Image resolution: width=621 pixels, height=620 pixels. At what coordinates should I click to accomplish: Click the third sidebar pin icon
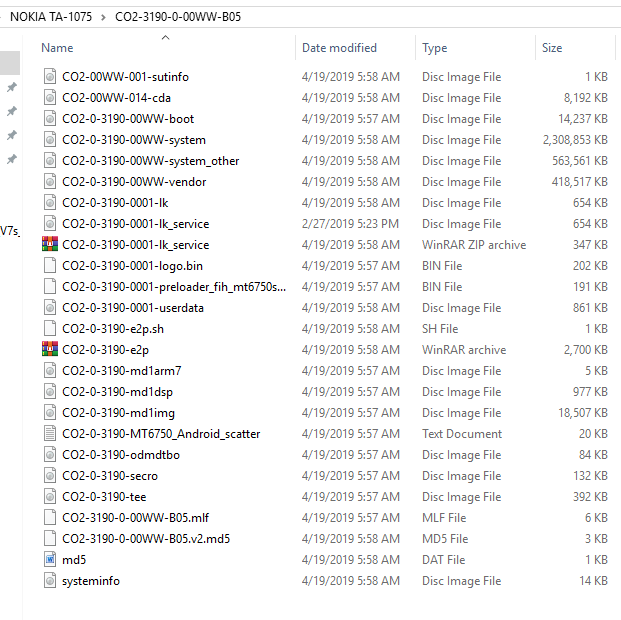12,135
